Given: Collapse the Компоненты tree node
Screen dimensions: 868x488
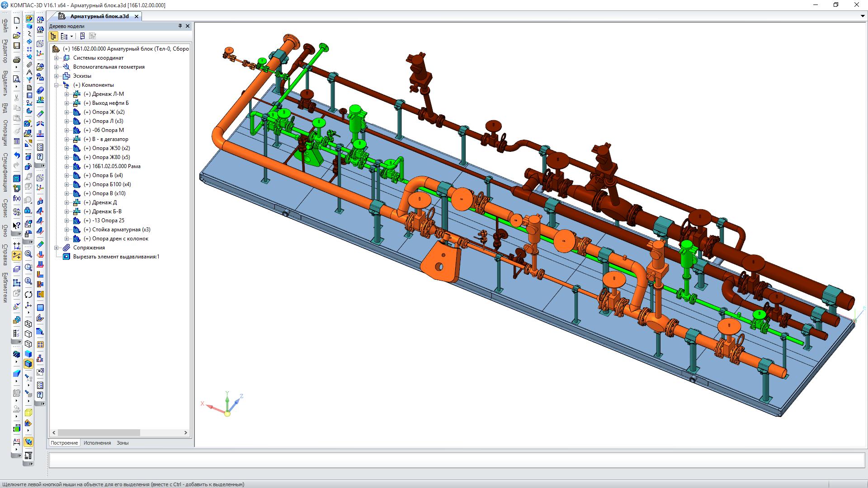Looking at the screenshot, I should (x=57, y=85).
